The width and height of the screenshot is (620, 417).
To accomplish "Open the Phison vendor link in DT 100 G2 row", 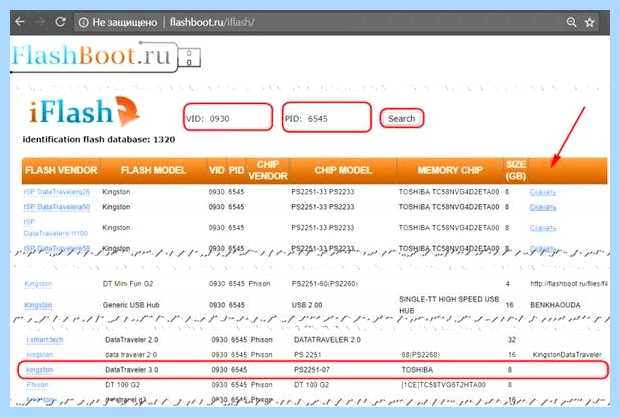I will 37,385.
